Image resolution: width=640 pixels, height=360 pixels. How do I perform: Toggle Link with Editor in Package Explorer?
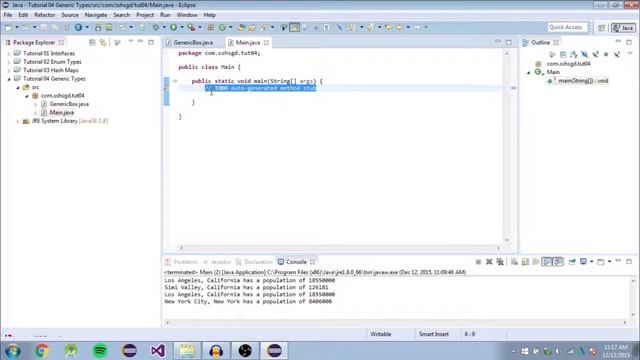pyautogui.click(x=103, y=42)
